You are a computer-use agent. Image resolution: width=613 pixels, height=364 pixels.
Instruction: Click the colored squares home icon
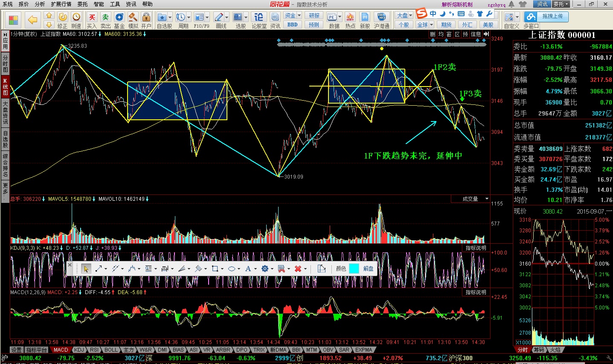13,20
